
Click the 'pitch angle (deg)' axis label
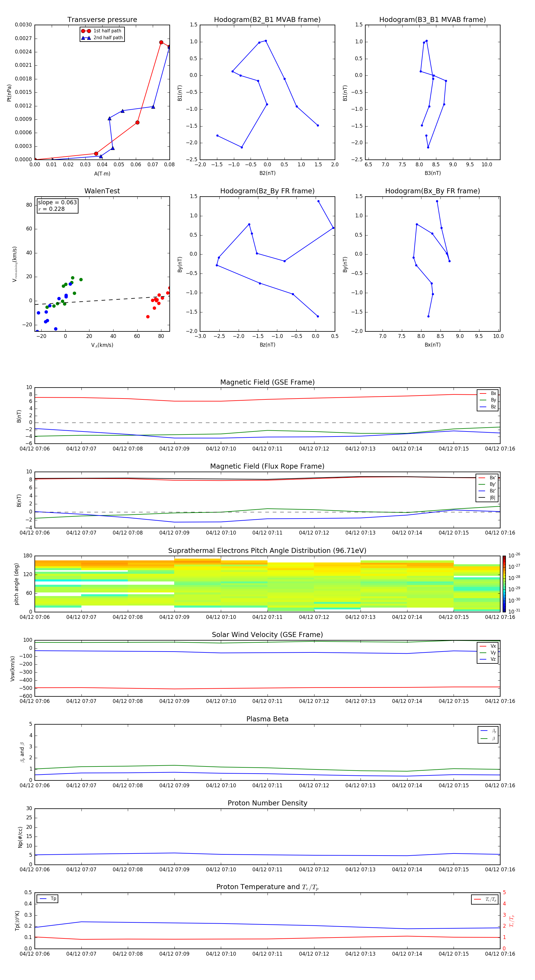click(16, 584)
